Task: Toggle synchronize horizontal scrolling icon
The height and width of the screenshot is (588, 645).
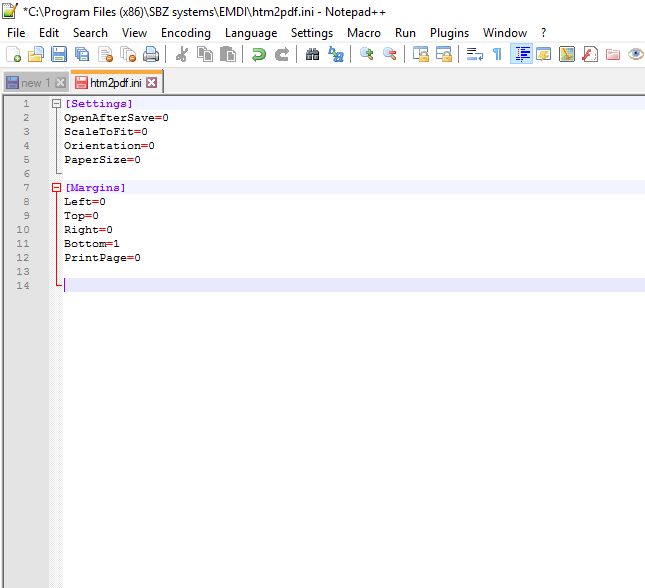Action: pos(444,54)
